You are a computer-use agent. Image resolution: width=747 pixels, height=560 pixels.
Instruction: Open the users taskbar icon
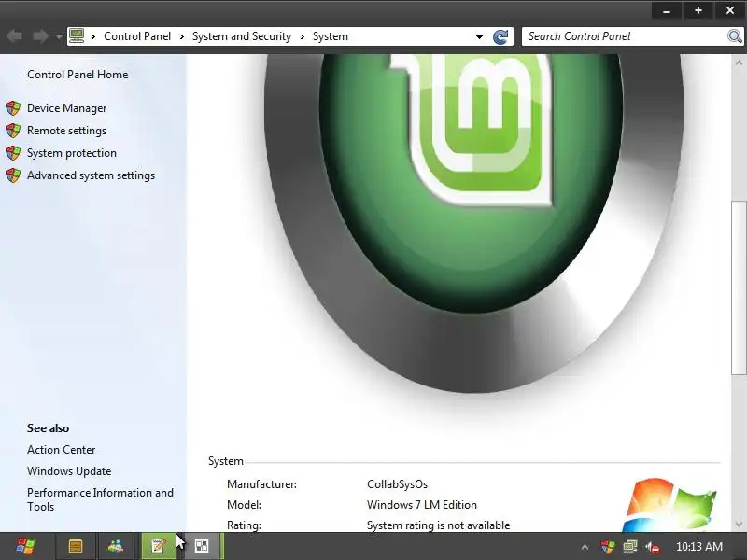(116, 546)
